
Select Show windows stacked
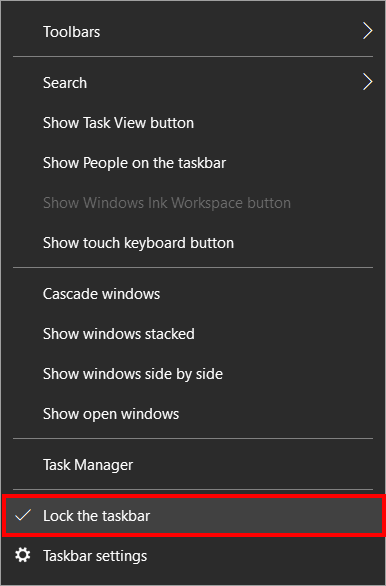[x=118, y=334]
